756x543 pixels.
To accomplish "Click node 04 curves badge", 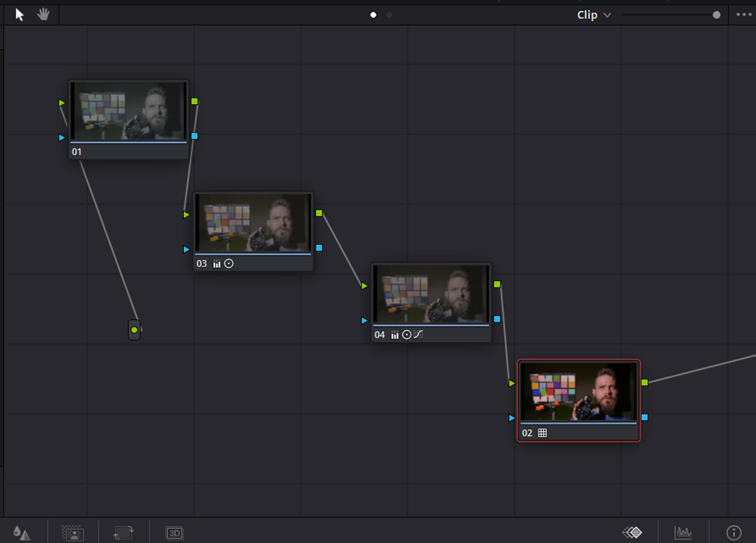I will pyautogui.click(x=418, y=335).
